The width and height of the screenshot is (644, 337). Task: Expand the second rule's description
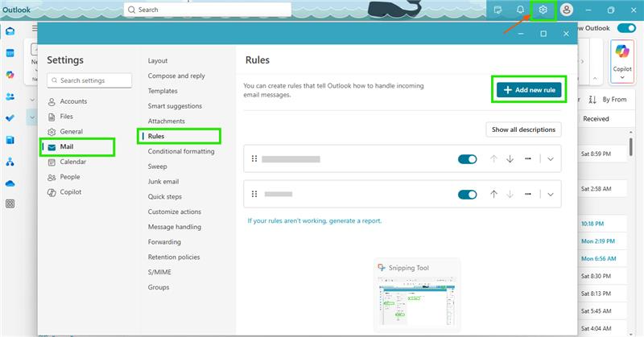coord(551,194)
